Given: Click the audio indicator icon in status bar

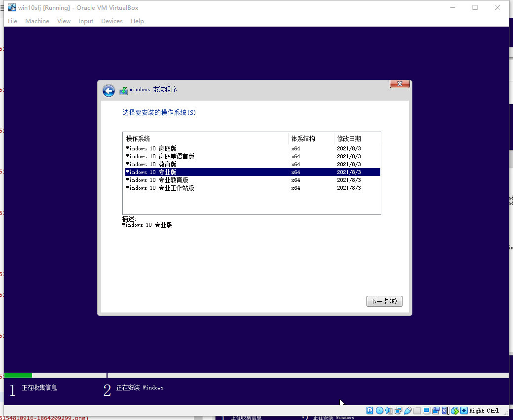Looking at the screenshot, I should (x=389, y=411).
